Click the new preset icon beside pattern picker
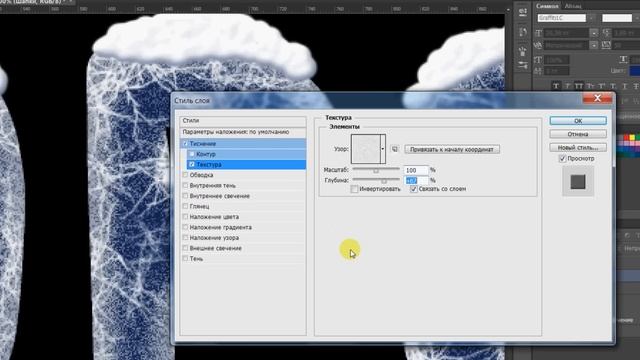Image resolution: width=640 pixels, height=360 pixels. (x=395, y=149)
